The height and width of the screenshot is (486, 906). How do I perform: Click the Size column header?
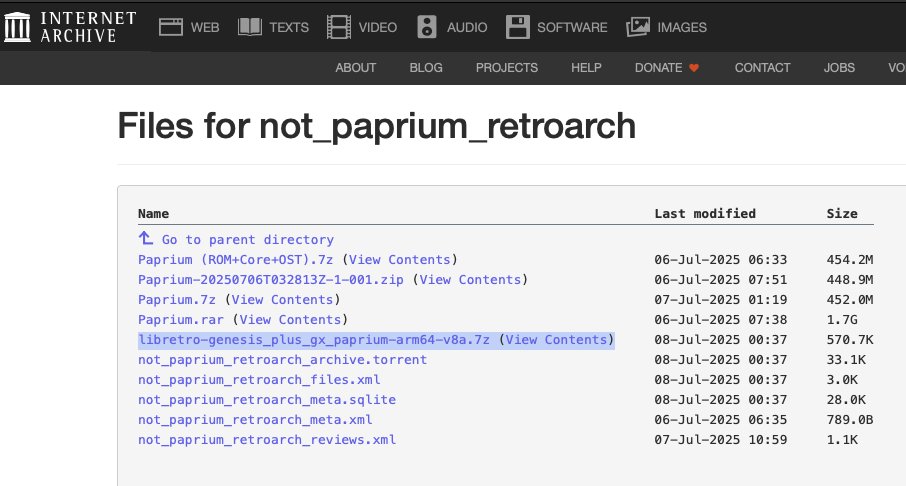[x=842, y=213]
